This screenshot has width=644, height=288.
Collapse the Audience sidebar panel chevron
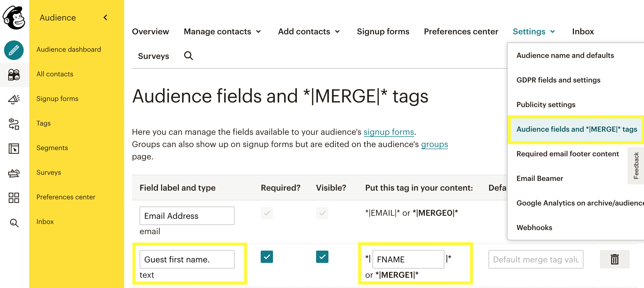[105, 17]
